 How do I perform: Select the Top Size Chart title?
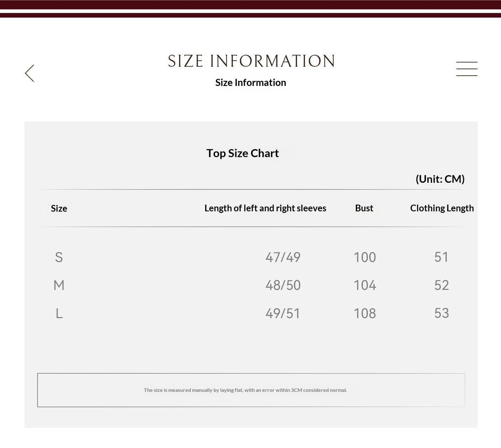[x=242, y=153]
